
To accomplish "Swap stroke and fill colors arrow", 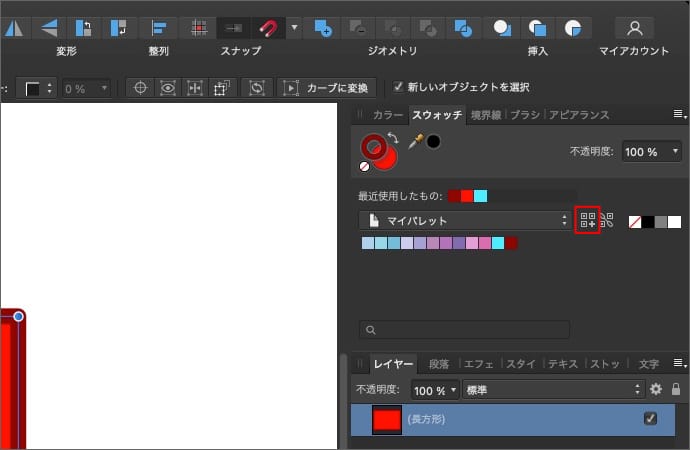I will (393, 138).
